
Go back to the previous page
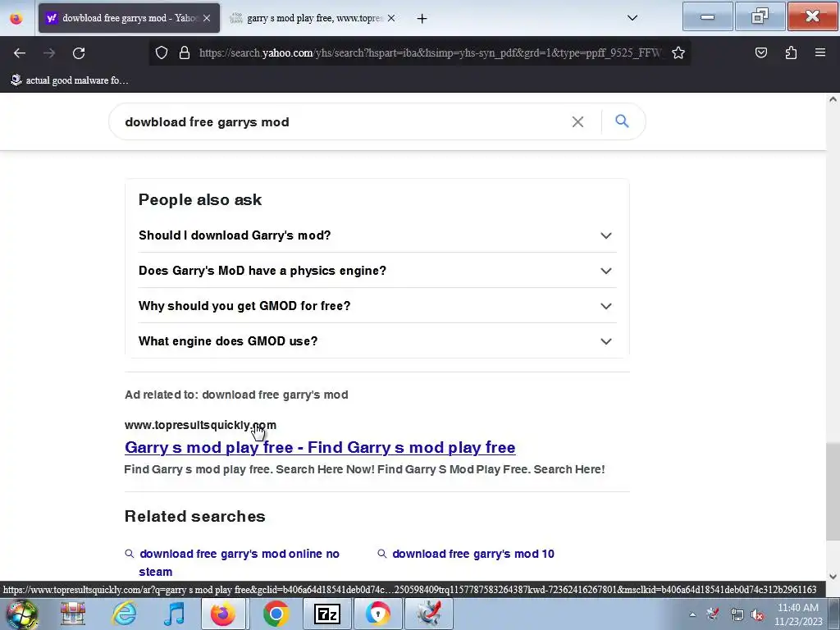click(20, 53)
